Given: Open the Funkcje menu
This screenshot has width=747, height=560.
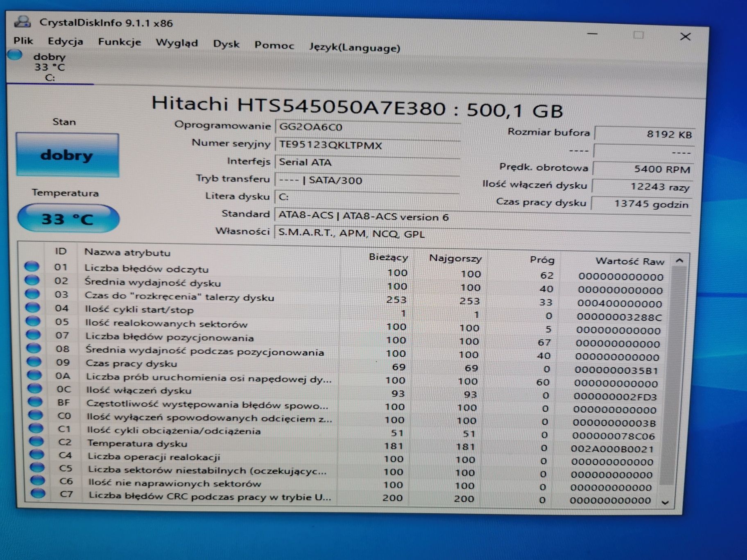Looking at the screenshot, I should point(120,42).
